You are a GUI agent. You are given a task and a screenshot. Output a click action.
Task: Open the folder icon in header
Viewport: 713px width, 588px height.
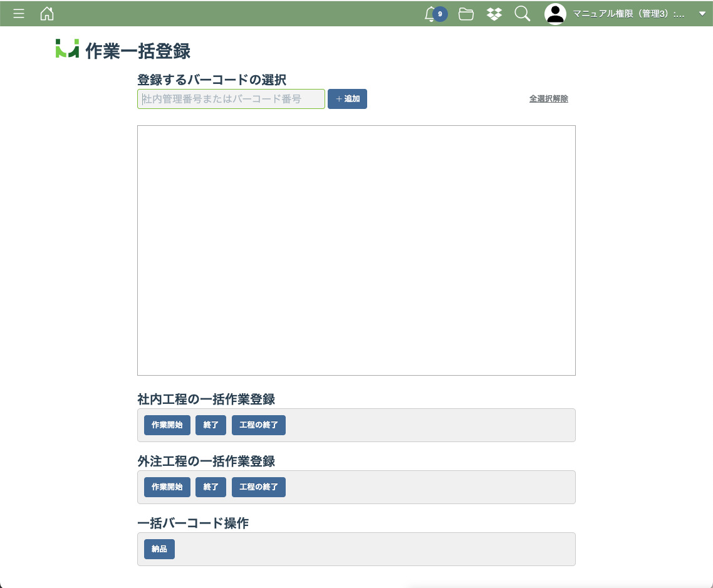coord(466,14)
